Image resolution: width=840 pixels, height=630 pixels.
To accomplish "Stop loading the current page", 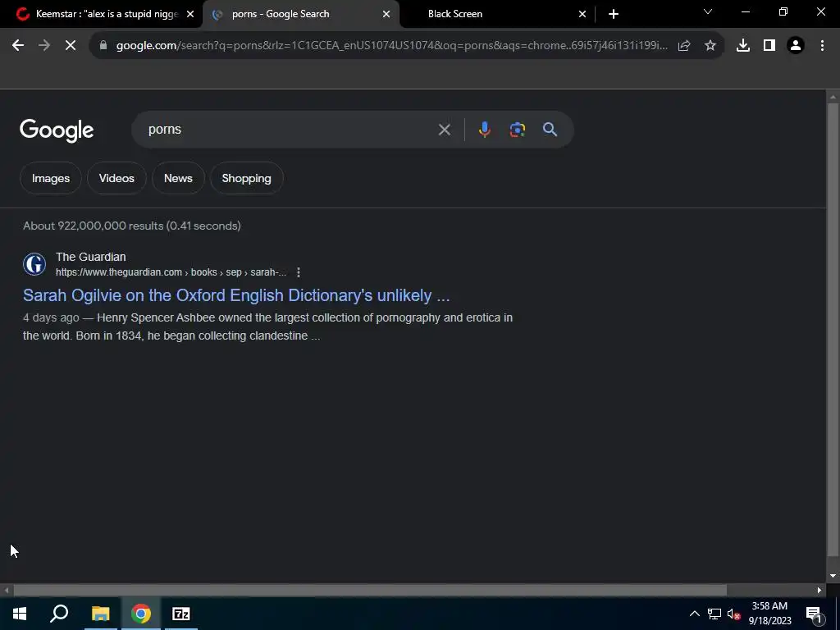I will coord(71,46).
